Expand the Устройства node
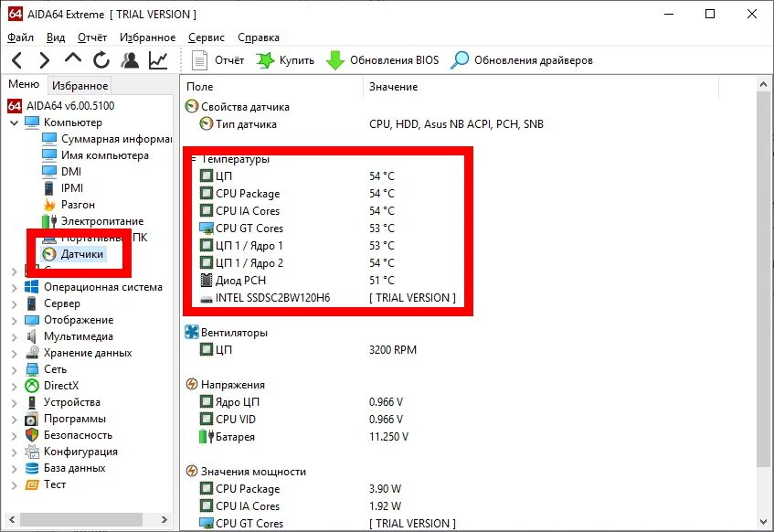Screen dimensions: 774x532 (14, 402)
